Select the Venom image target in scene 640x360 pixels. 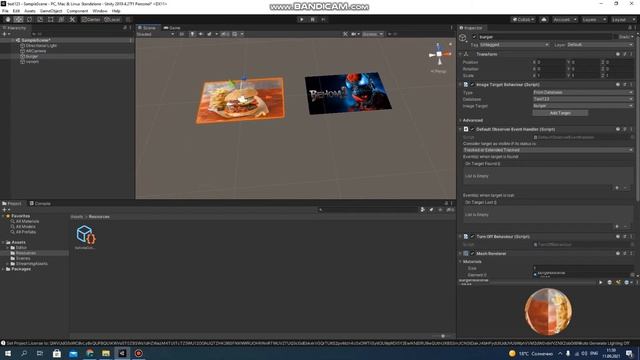(348, 93)
